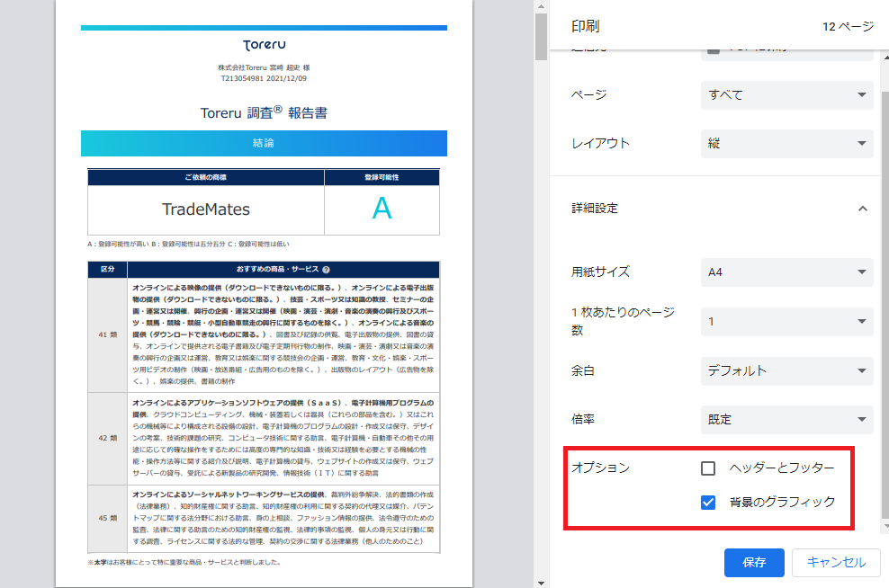This screenshot has width=889, height=588.
Task: Click the preview pane scrollbar thumb
Action: pos(541,37)
